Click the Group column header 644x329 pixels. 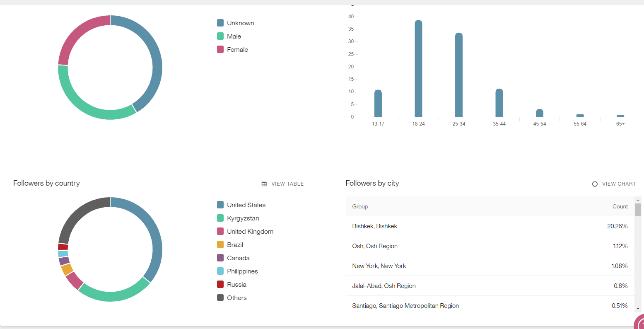(360, 207)
